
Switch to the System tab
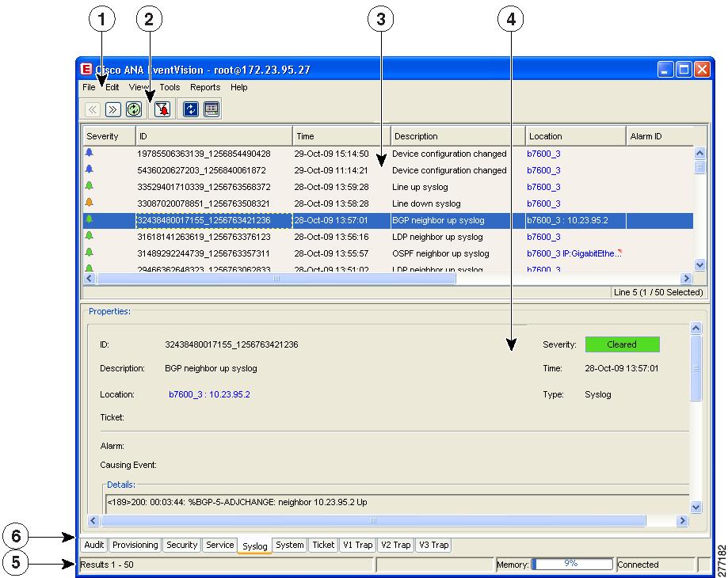click(x=290, y=545)
